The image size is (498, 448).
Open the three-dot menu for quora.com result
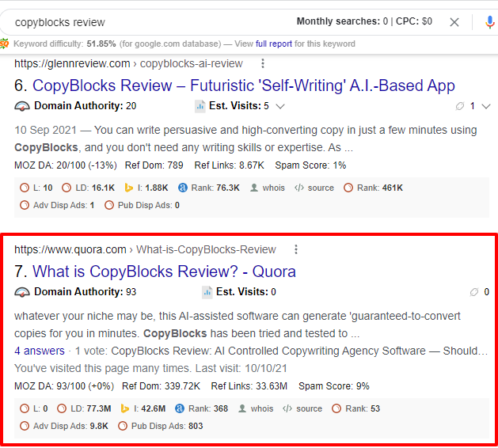pyautogui.click(x=296, y=249)
